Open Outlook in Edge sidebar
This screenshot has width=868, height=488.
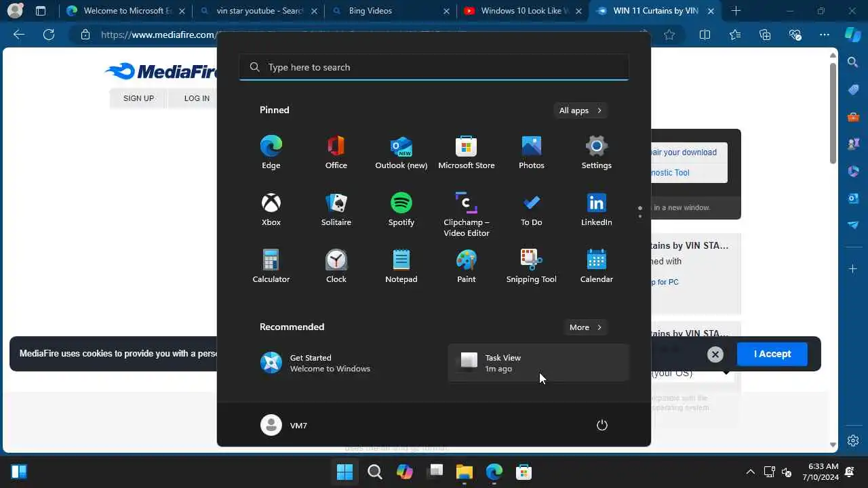[x=853, y=198]
